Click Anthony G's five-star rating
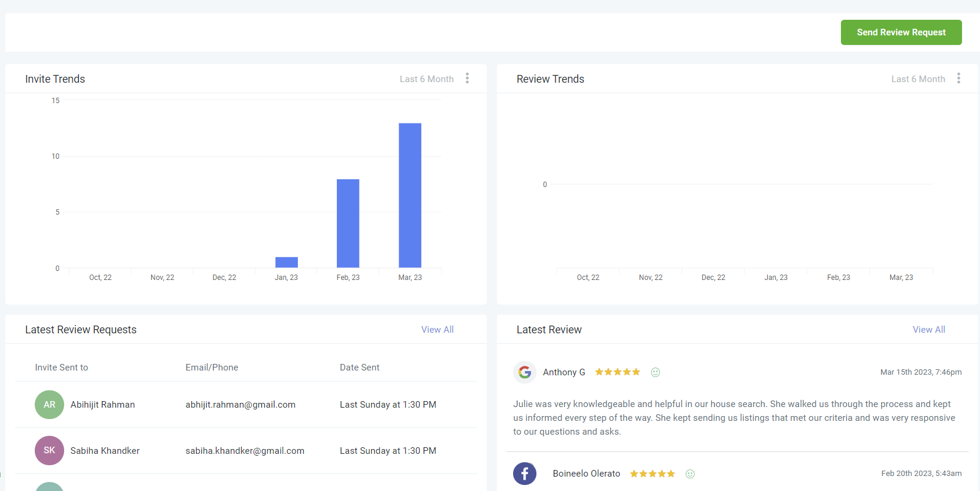980x491 pixels. (x=617, y=372)
